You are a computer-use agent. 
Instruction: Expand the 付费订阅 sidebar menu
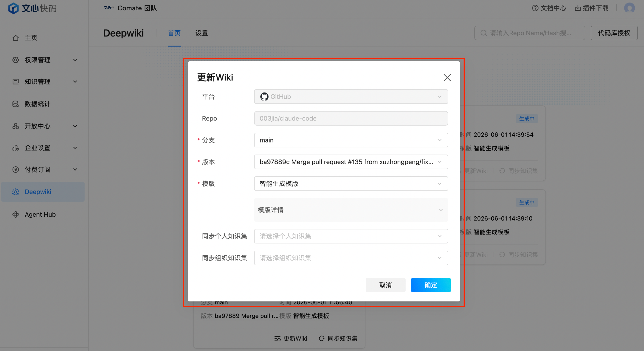(75, 170)
